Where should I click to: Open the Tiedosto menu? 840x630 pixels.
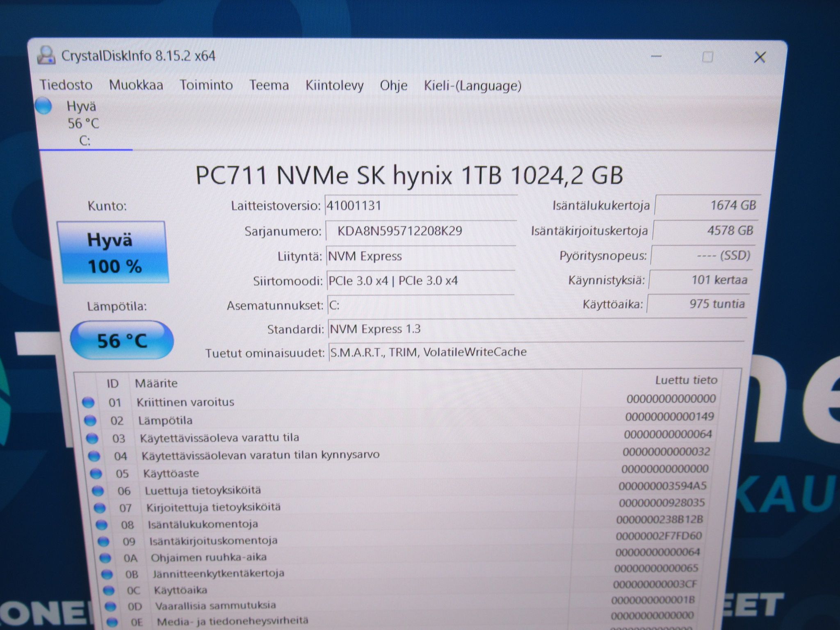point(66,85)
